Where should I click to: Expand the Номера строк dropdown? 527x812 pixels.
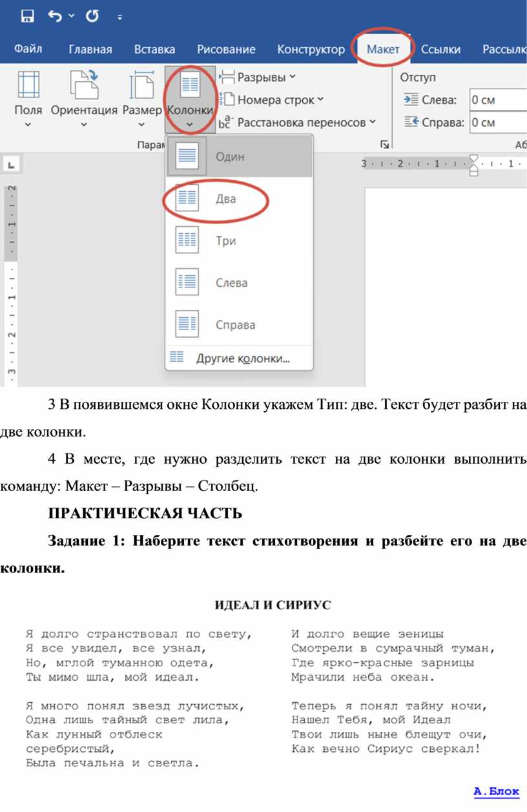point(274,99)
